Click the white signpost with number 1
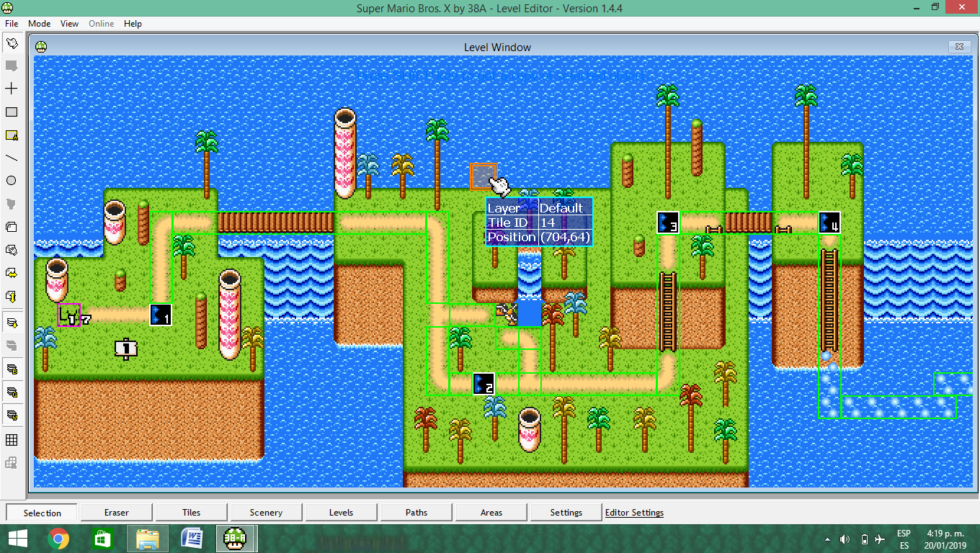 [126, 350]
